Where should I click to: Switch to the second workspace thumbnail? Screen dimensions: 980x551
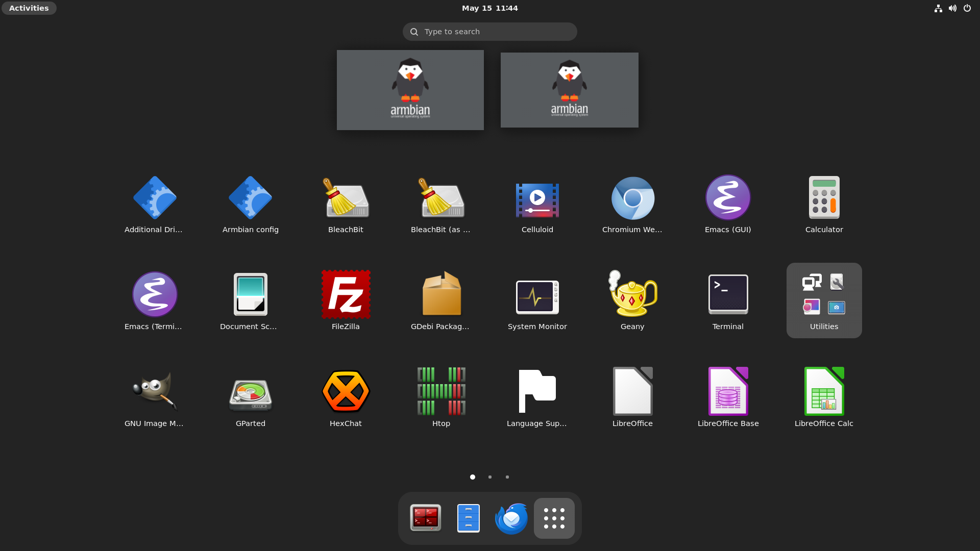click(x=570, y=90)
